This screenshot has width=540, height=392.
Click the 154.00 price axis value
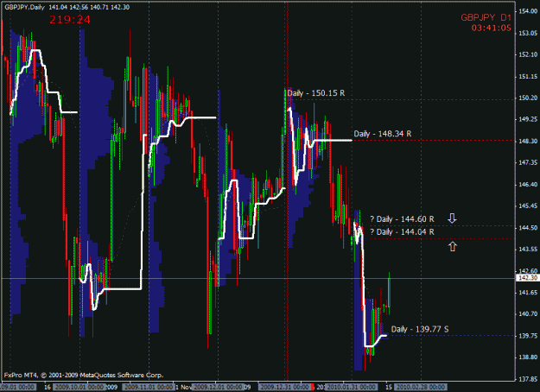click(528, 11)
